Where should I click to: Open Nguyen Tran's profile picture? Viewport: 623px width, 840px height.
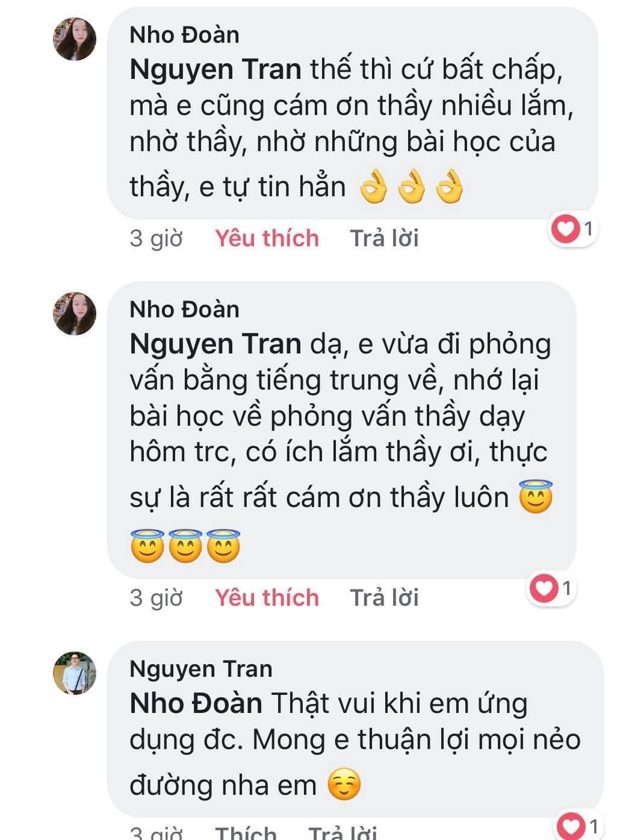tap(75, 673)
